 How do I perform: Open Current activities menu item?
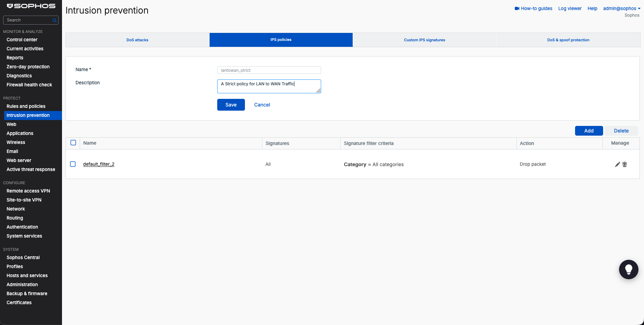click(25, 49)
